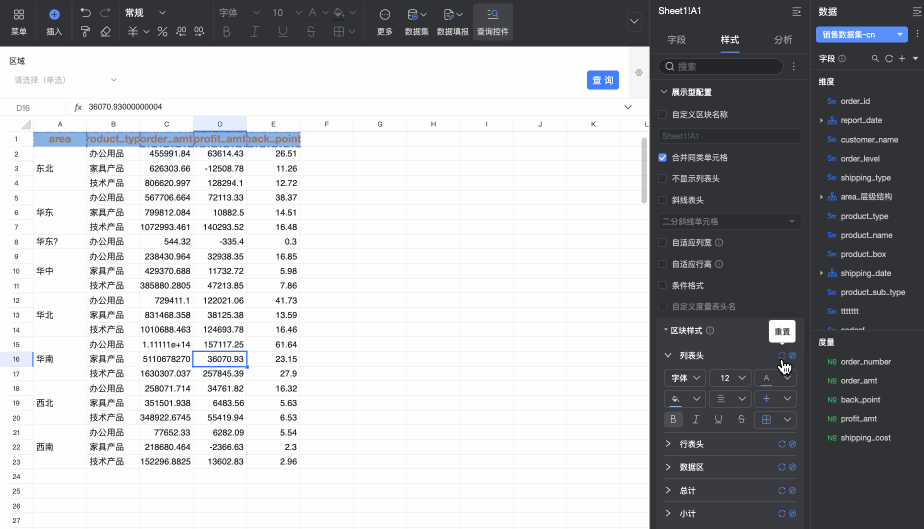The image size is (924, 529).
Task: Click the blue 查询 button
Action: point(603,80)
